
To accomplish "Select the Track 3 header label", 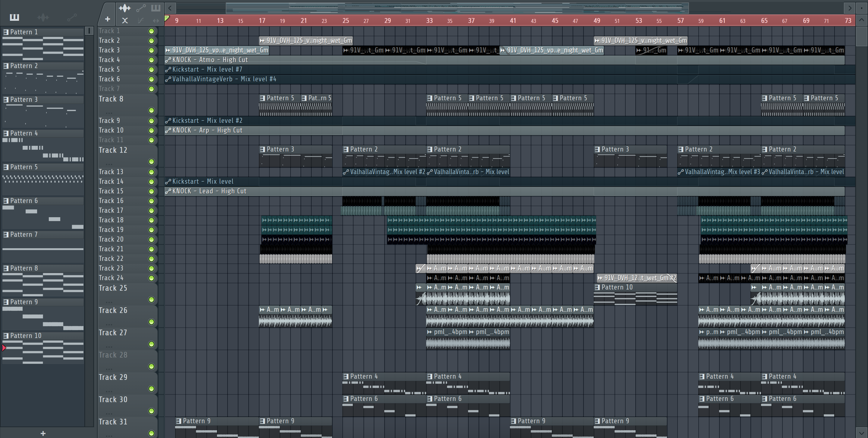I will pyautogui.click(x=109, y=50).
